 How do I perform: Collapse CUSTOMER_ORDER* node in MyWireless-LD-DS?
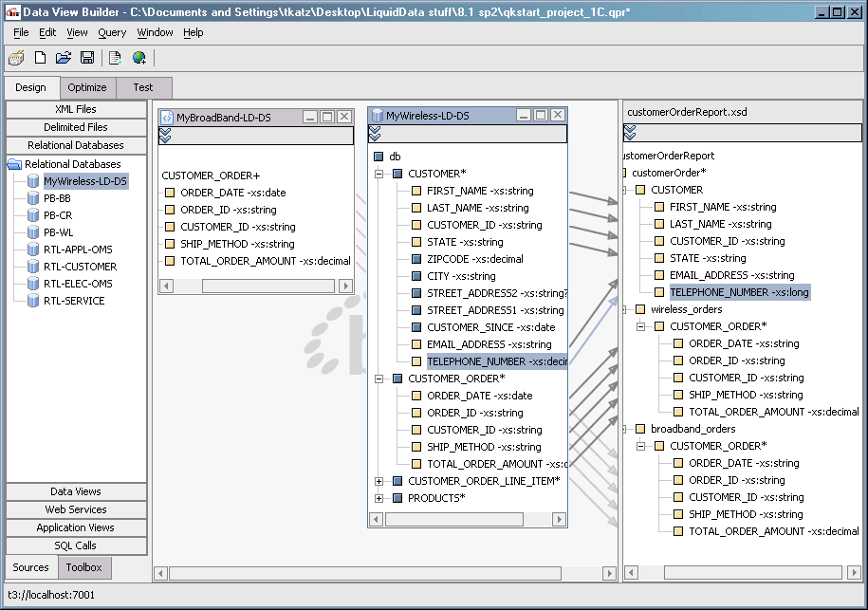tap(379, 379)
